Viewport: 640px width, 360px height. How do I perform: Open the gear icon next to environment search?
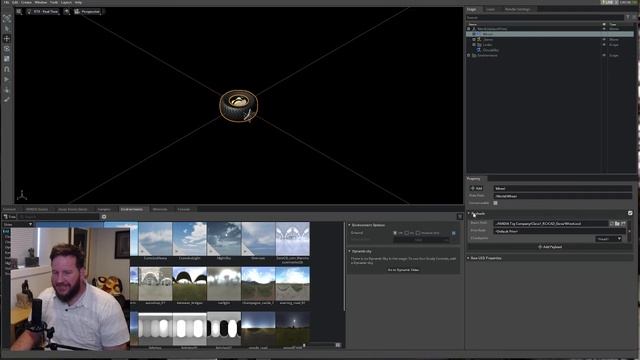104,217
